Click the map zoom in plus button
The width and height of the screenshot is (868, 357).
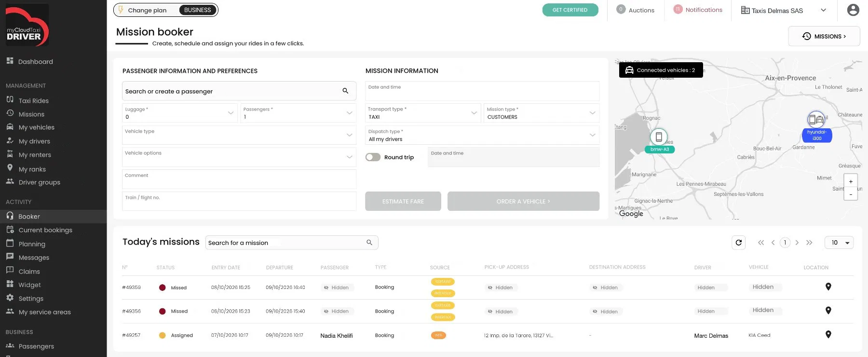(851, 181)
